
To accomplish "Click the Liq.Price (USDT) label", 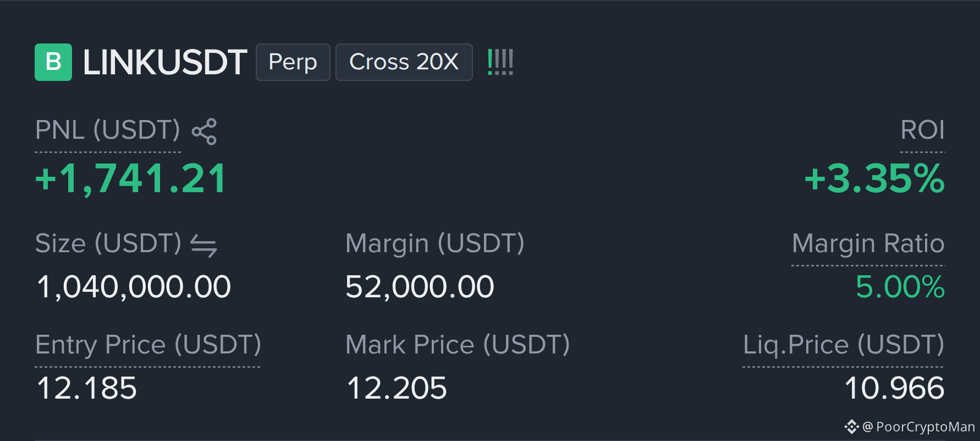I will pyautogui.click(x=844, y=345).
